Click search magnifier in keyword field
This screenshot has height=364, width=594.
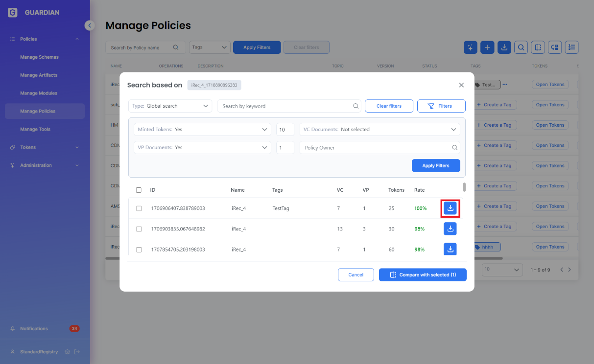point(356,106)
